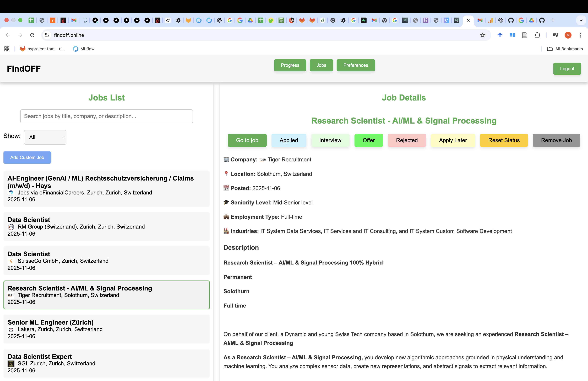Switch to the Progress tab
The image size is (588, 381).
click(x=290, y=65)
